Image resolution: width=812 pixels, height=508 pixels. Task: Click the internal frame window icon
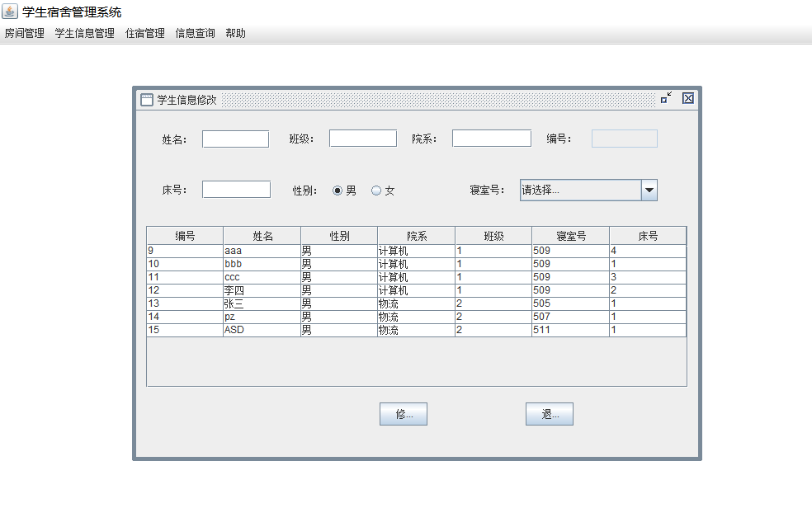(x=147, y=100)
